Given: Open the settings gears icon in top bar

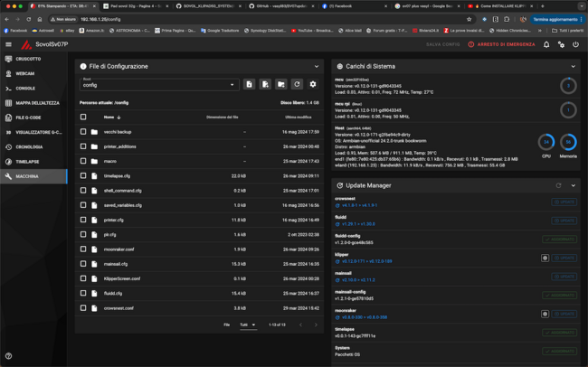Looking at the screenshot, I should [x=561, y=44].
